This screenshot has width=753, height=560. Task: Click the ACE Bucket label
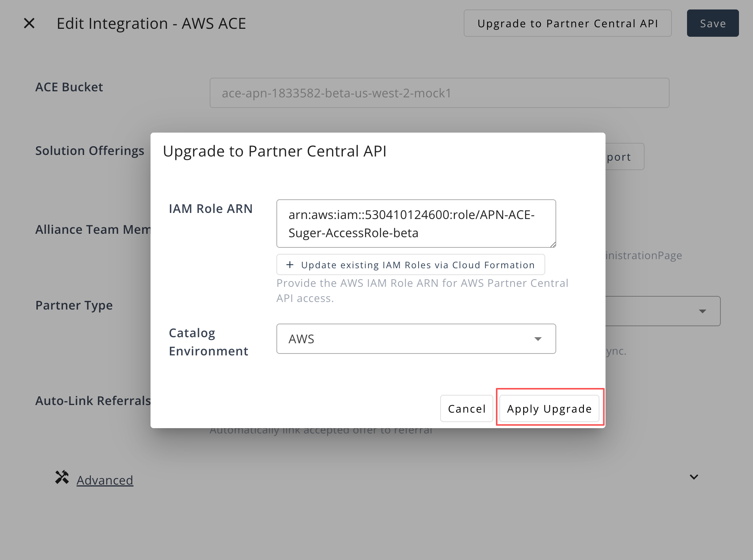[69, 87]
